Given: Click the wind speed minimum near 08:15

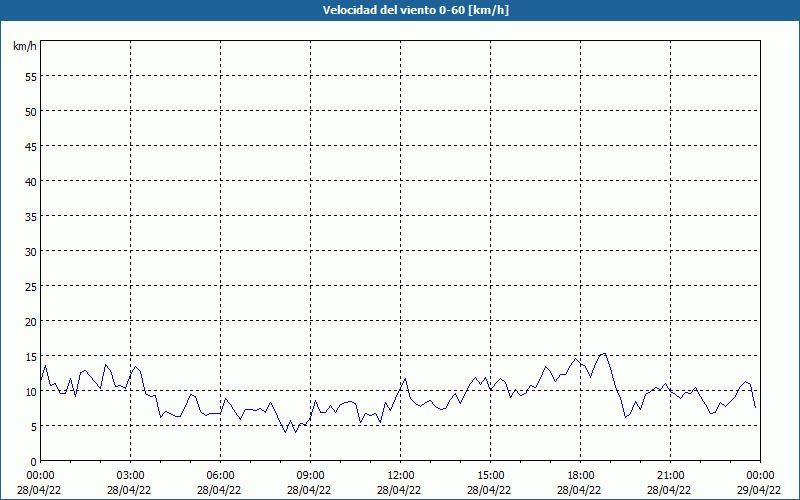Looking at the screenshot, I should [286, 432].
